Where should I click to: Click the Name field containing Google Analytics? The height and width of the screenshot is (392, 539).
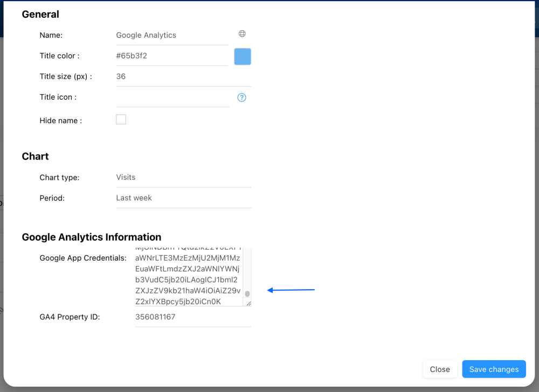click(171, 35)
